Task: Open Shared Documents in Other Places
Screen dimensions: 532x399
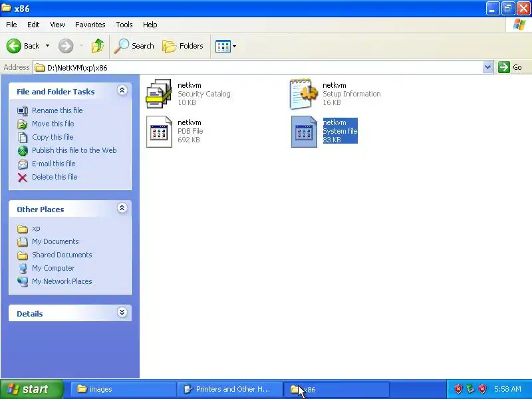Action: [x=62, y=255]
